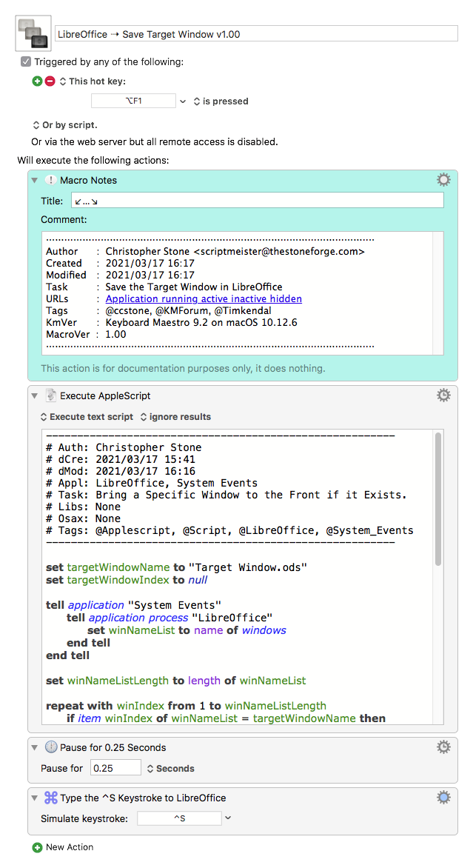
Task: Click the 'set winNameListLength' script line
Action: [x=176, y=681]
